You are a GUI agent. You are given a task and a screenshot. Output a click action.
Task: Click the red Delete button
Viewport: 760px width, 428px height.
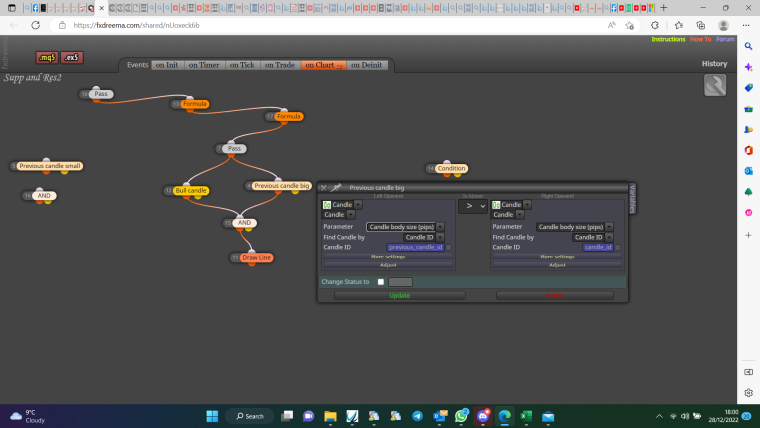point(555,295)
